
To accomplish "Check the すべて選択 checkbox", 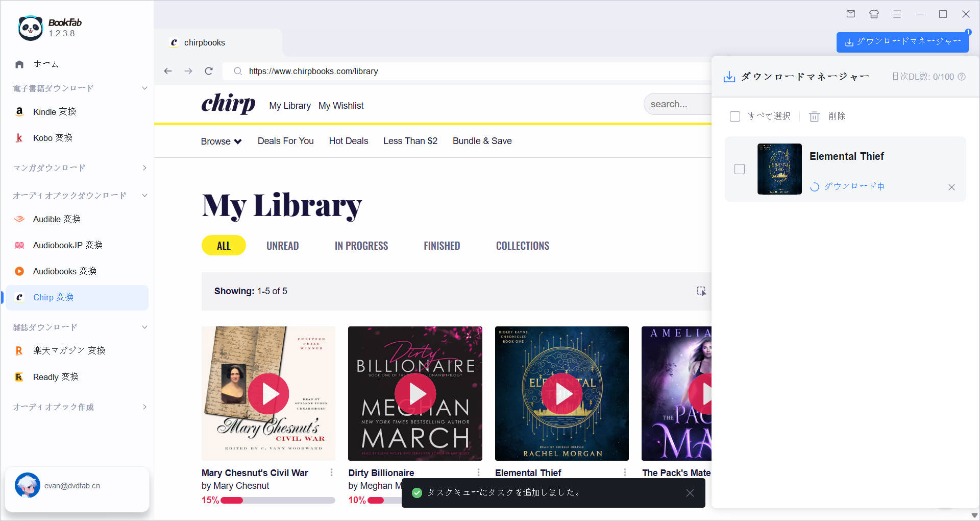I will [735, 116].
